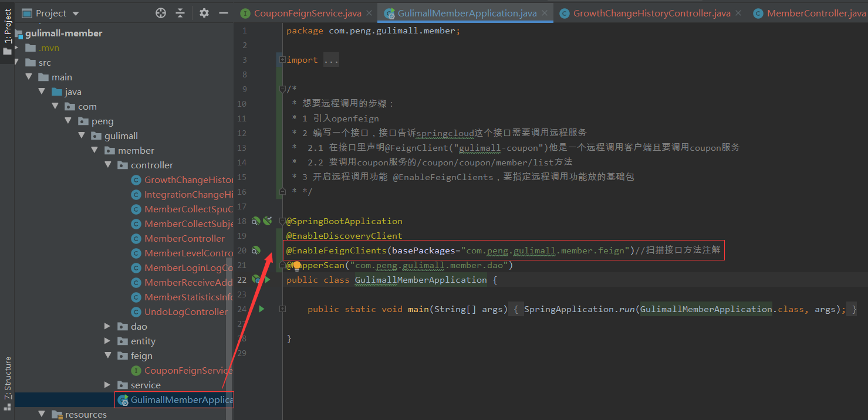This screenshot has height=420, width=868.
Task: Expand the .mvn folder arrow
Action: (17, 48)
